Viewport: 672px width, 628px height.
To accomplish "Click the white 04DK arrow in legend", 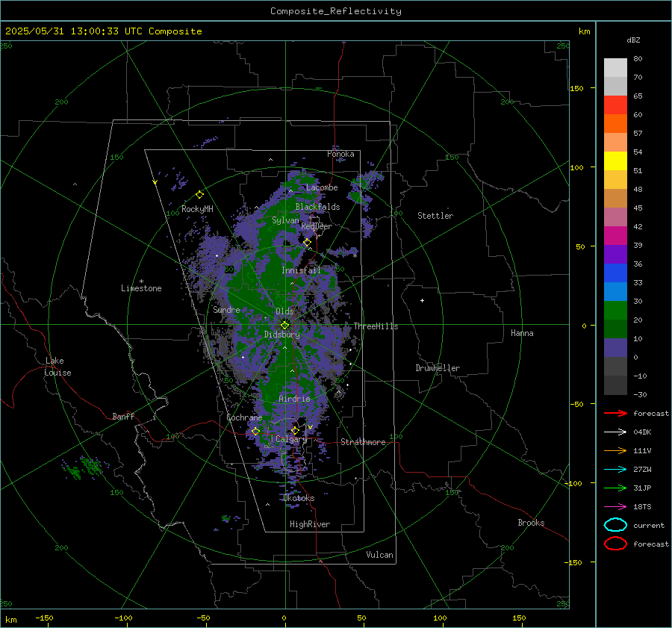I will pyautogui.click(x=615, y=432).
